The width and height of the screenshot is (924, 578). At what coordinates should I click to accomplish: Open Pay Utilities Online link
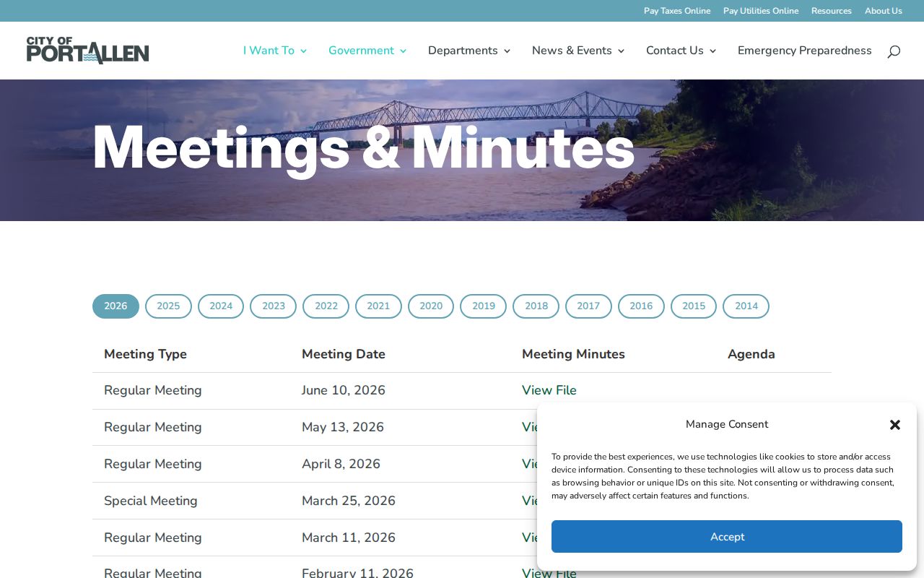click(761, 11)
